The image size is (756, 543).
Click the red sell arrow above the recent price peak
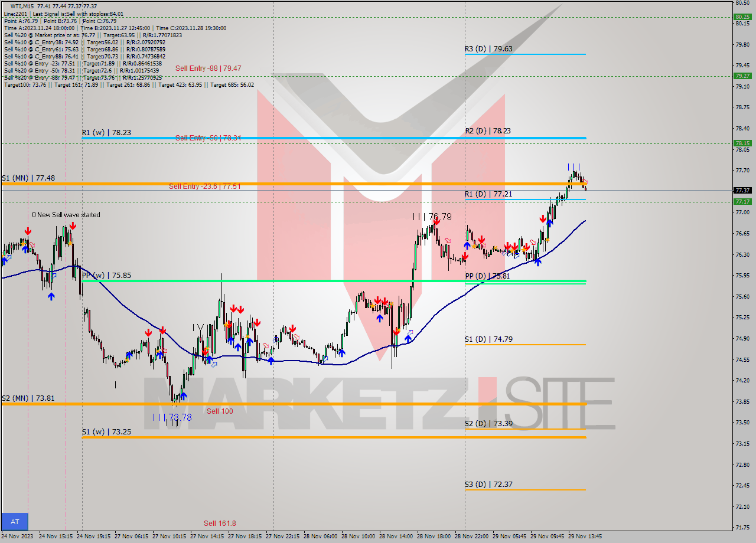[x=543, y=219]
